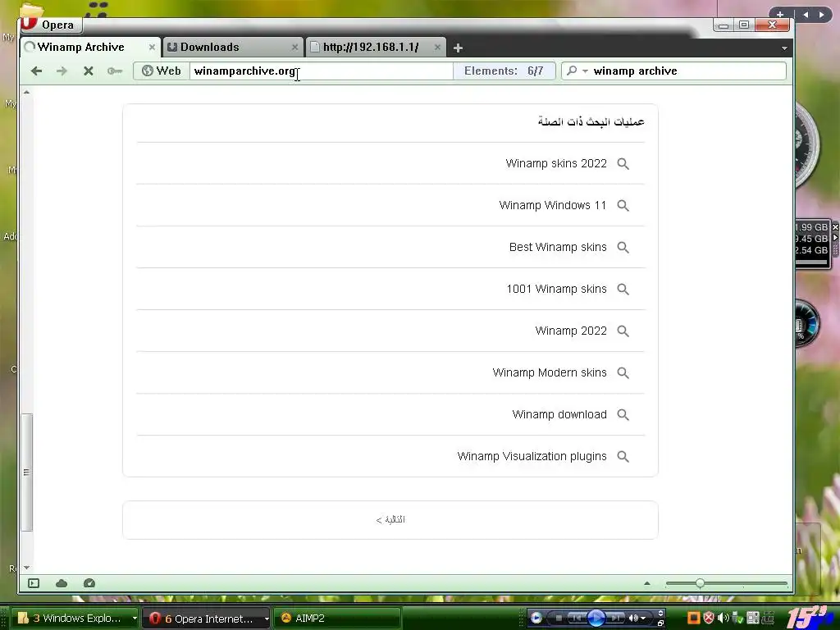This screenshot has height=630, width=840.
Task: Go to next results page button
Action: click(x=390, y=519)
